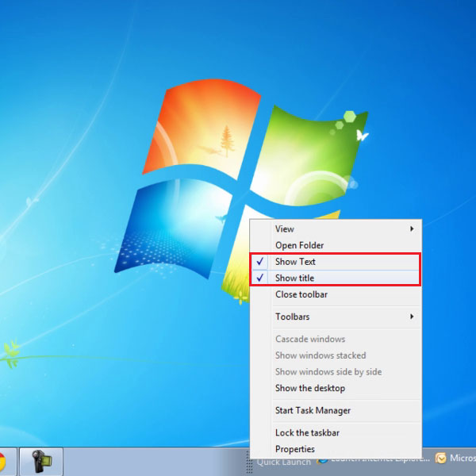Uncheck the Show Text option
This screenshot has width=476, height=476.
tap(335, 262)
